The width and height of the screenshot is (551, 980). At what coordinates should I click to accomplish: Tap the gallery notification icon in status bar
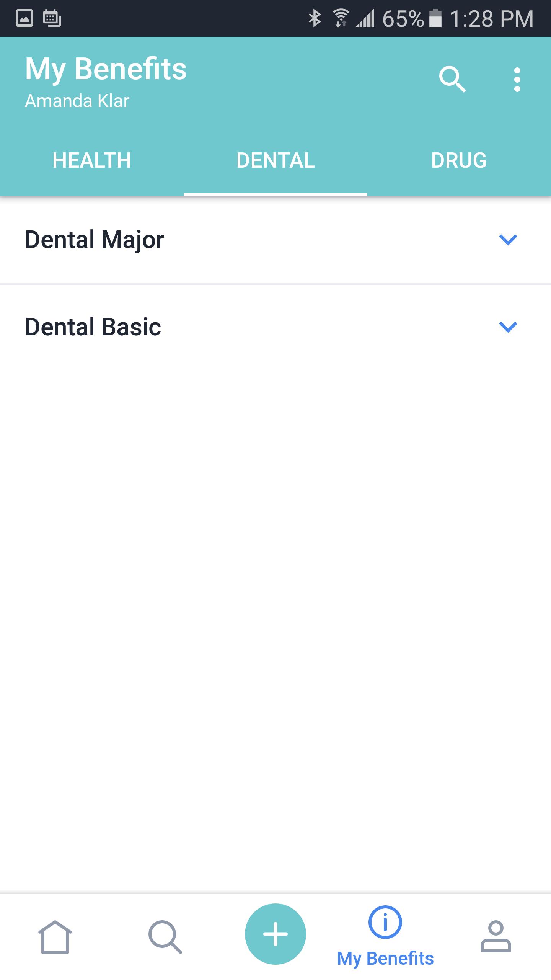point(24,18)
